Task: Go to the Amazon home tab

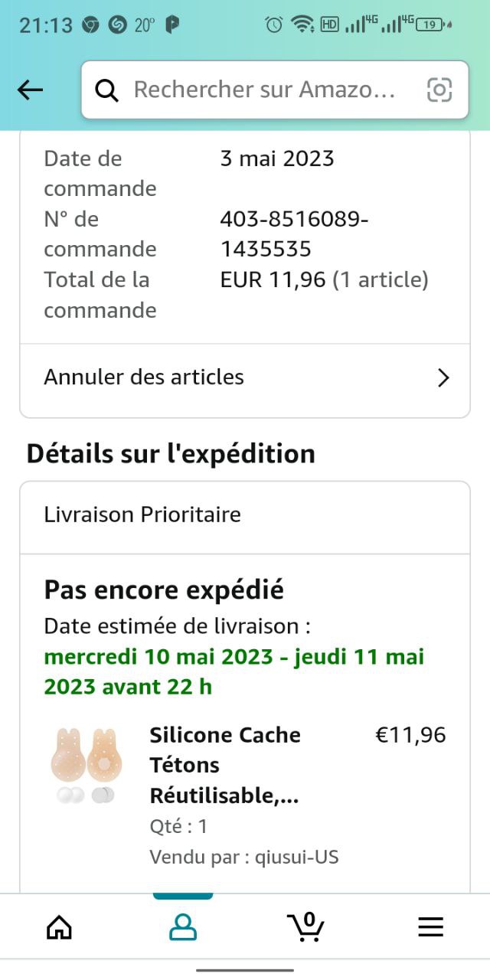Action: click(x=59, y=927)
